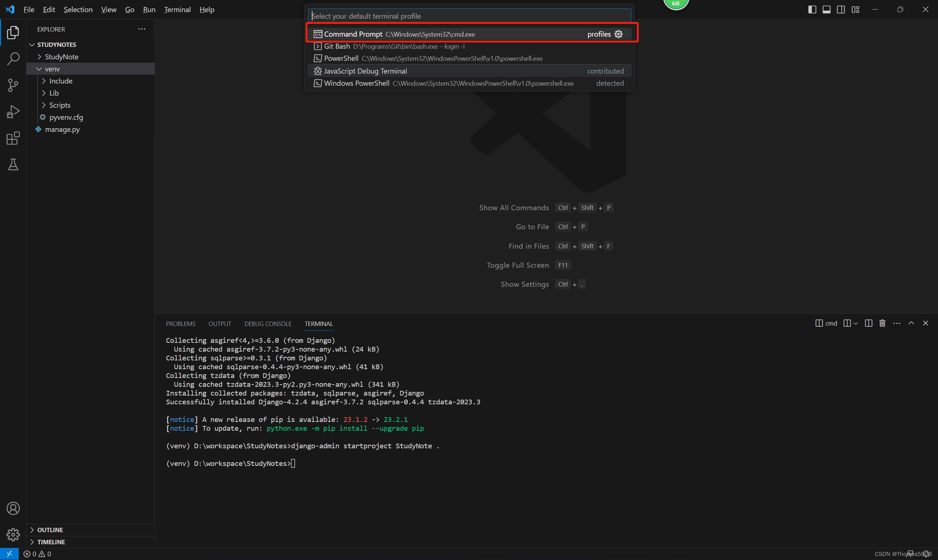
Task: Open the Extensions view icon
Action: (12, 138)
